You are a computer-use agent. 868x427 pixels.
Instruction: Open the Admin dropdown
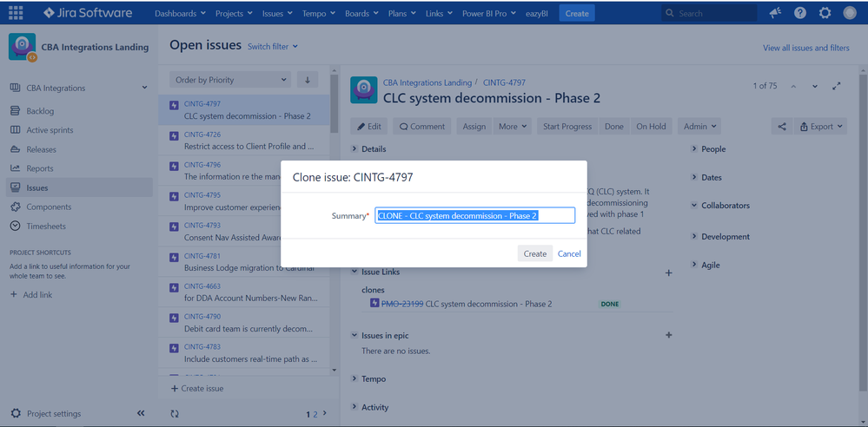click(x=699, y=126)
